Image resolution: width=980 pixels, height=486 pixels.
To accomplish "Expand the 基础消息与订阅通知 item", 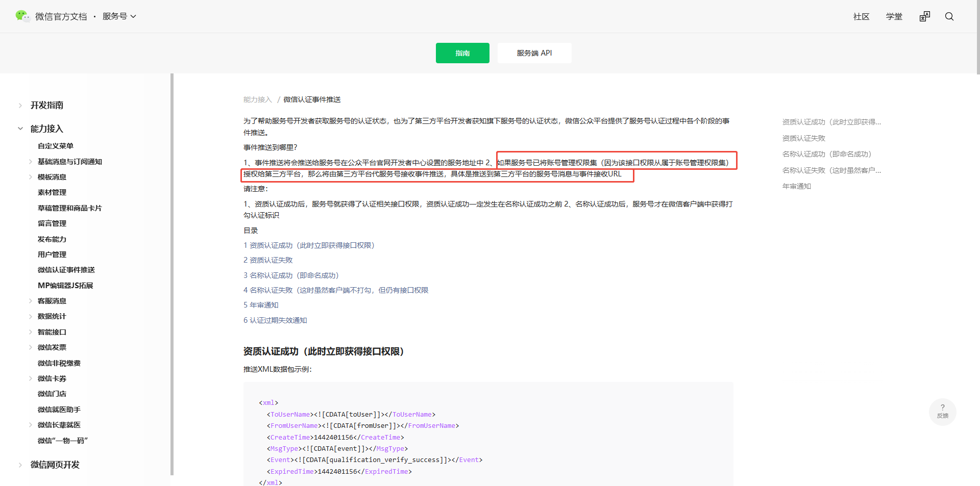I will [31, 162].
